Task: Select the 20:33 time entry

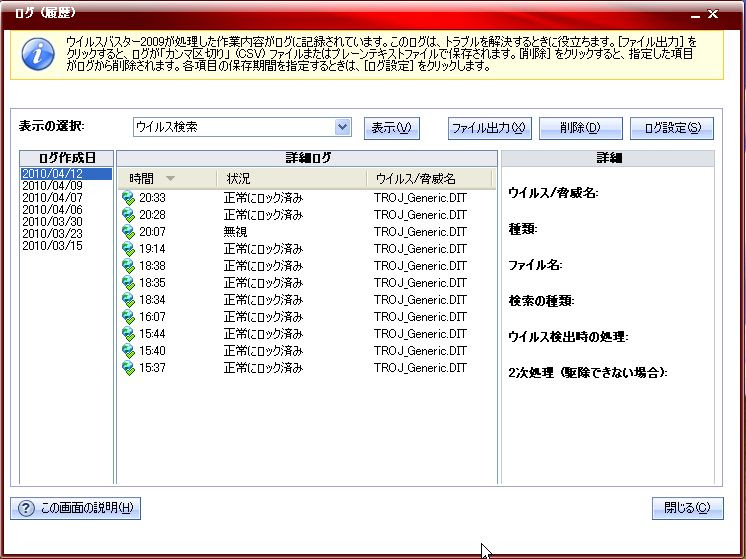Action: [152, 197]
